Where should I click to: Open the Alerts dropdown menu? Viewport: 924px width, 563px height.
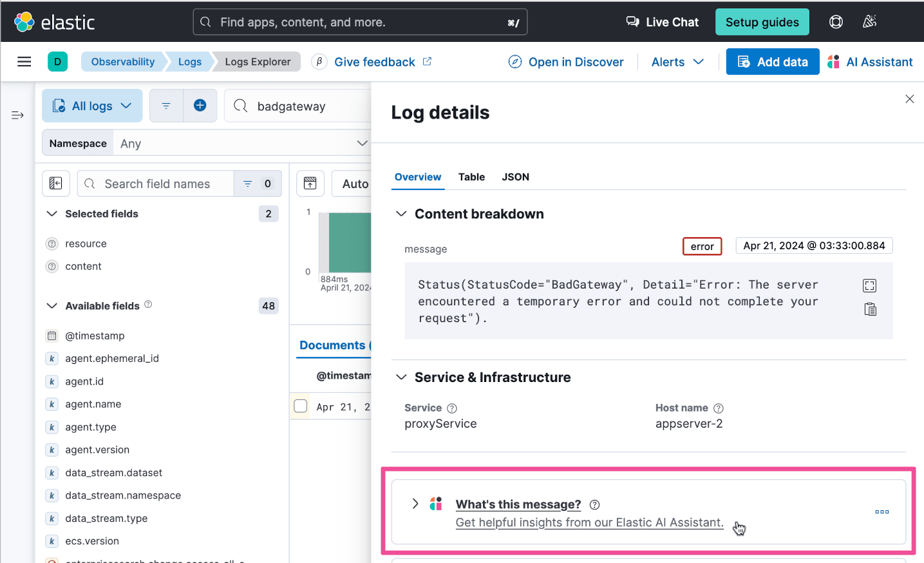coord(677,62)
